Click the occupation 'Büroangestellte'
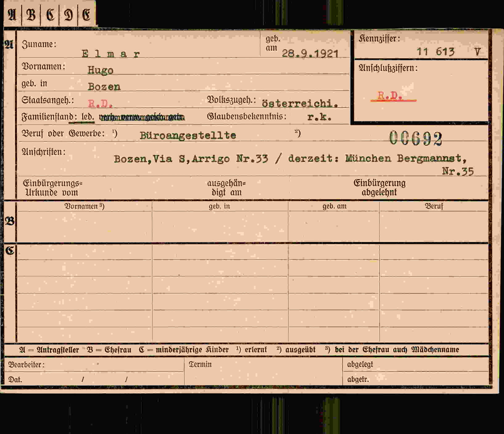The height and width of the screenshot is (434, 504). 188,135
